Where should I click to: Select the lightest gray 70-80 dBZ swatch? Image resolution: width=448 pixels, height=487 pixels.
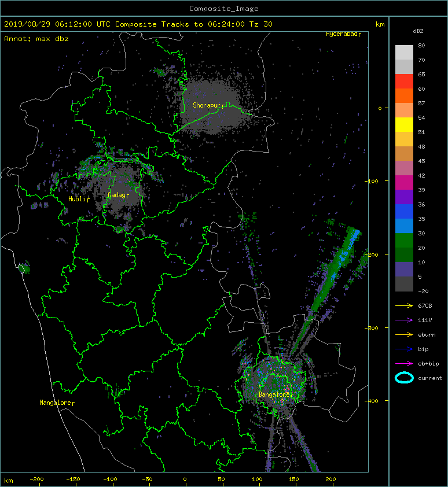404,53
